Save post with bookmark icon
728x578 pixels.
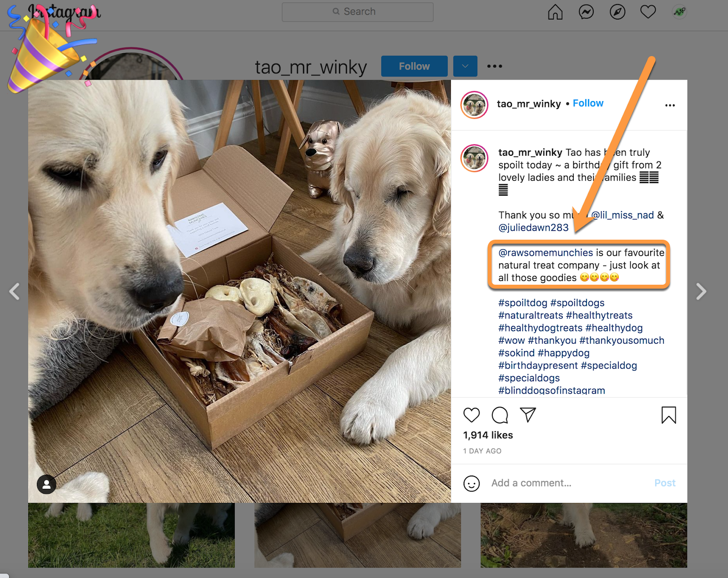[668, 415]
